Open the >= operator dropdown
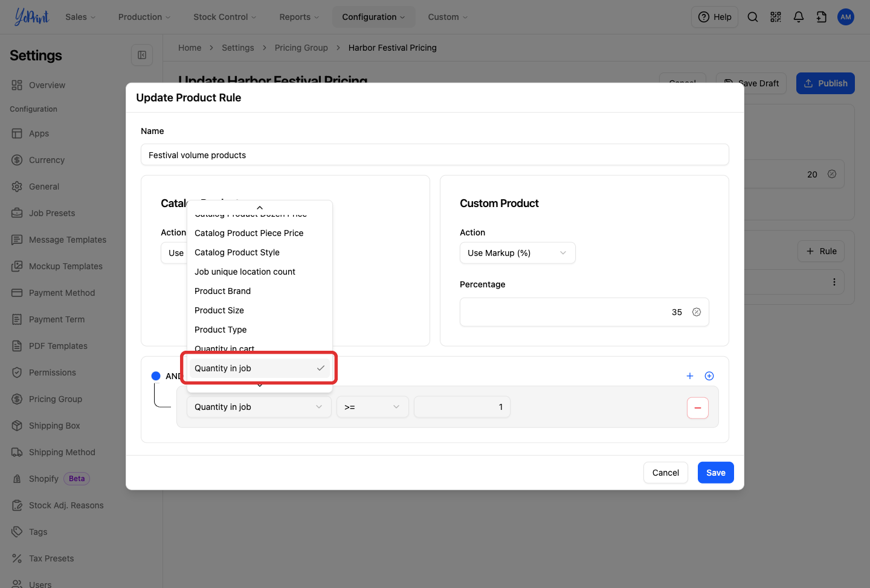The width and height of the screenshot is (870, 588). tap(373, 407)
